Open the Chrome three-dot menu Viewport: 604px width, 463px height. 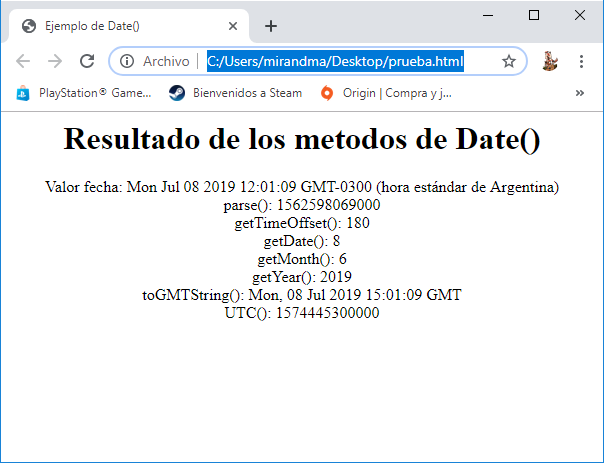[581, 62]
